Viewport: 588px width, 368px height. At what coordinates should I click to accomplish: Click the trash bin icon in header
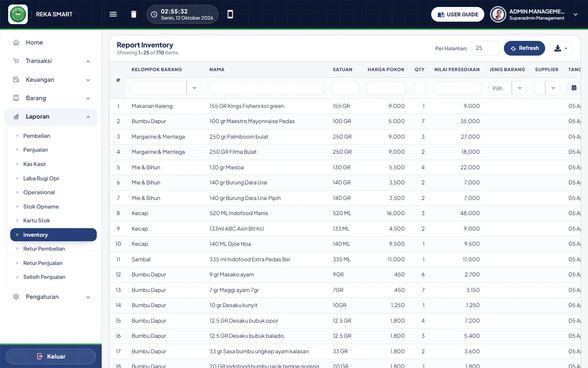(x=134, y=14)
